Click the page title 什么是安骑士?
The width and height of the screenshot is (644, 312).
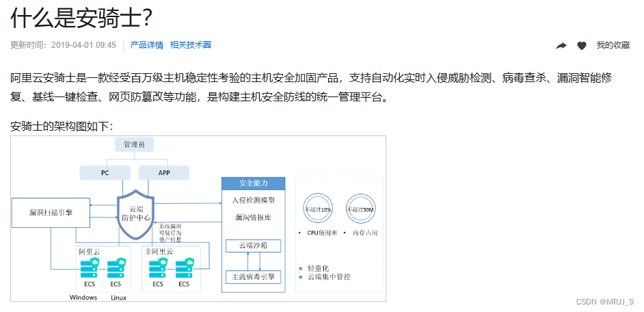pos(81,18)
